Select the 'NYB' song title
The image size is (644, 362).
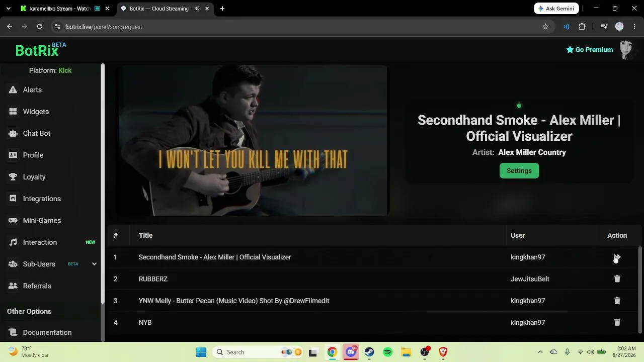coord(145,322)
